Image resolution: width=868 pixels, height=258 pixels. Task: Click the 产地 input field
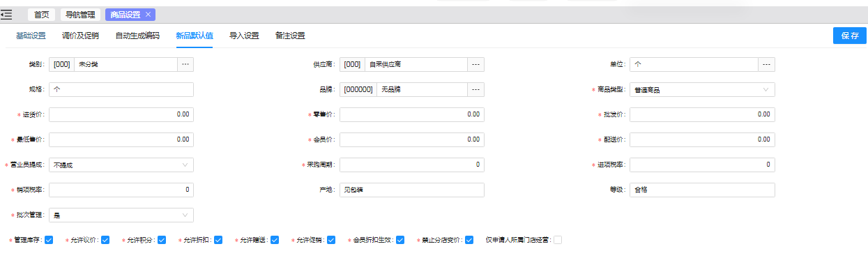click(x=412, y=190)
